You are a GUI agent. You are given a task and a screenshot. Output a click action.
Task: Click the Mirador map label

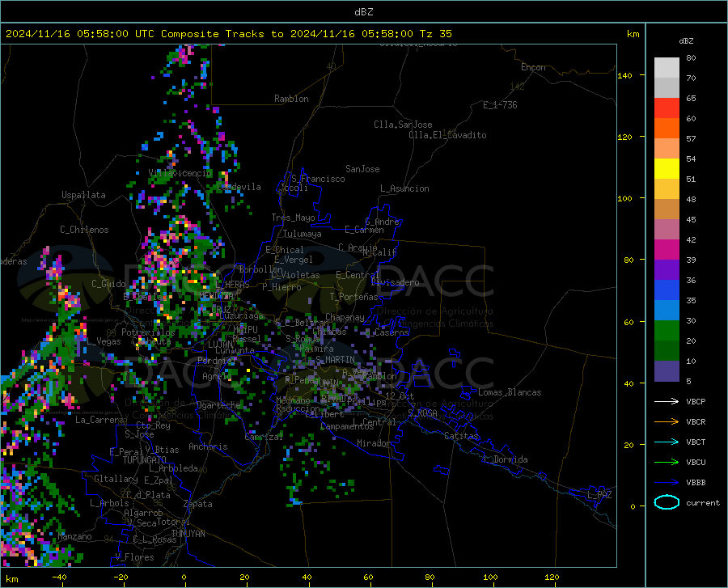[x=374, y=443]
